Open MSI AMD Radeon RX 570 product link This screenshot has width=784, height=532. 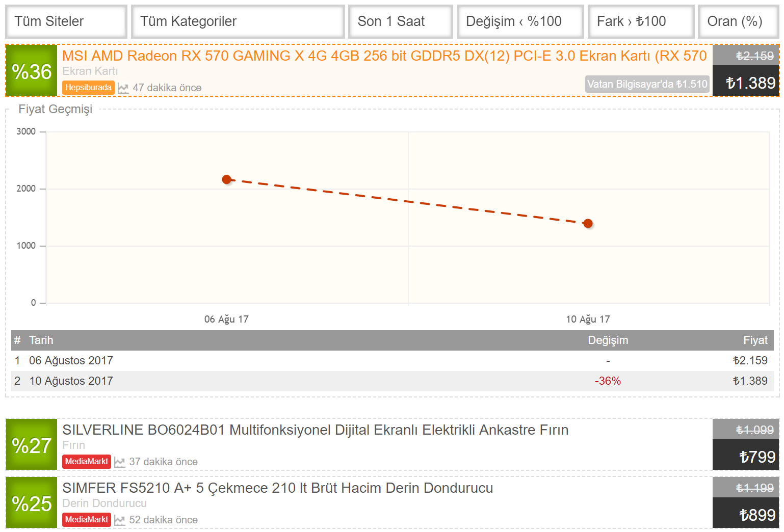384,56
